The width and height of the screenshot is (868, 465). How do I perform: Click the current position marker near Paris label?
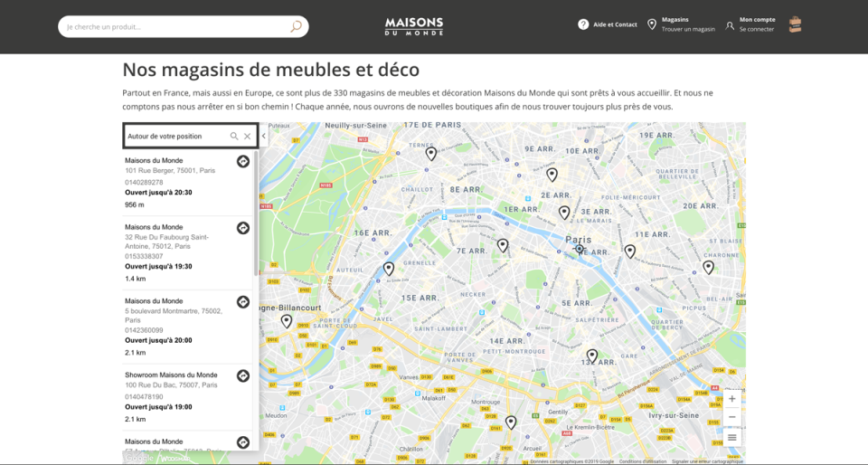pyautogui.click(x=579, y=249)
